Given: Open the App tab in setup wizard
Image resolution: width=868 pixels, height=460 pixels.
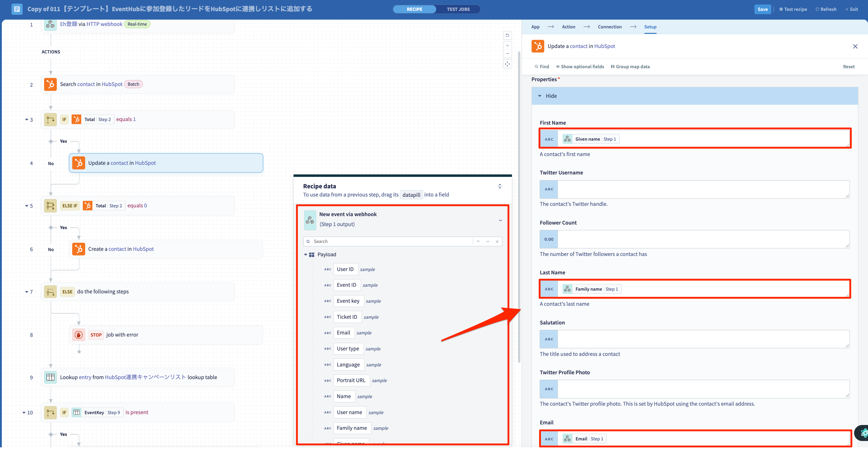Looking at the screenshot, I should coord(535,27).
